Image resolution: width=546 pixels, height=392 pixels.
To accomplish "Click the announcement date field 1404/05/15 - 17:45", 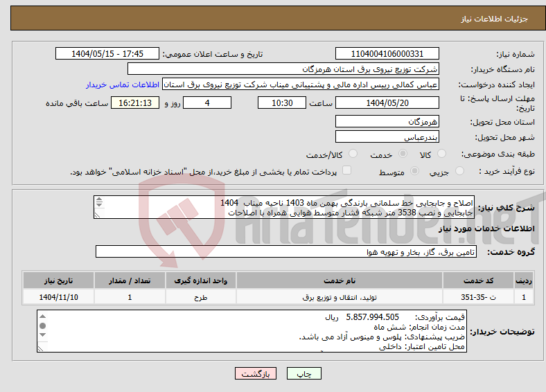I will [x=107, y=53].
